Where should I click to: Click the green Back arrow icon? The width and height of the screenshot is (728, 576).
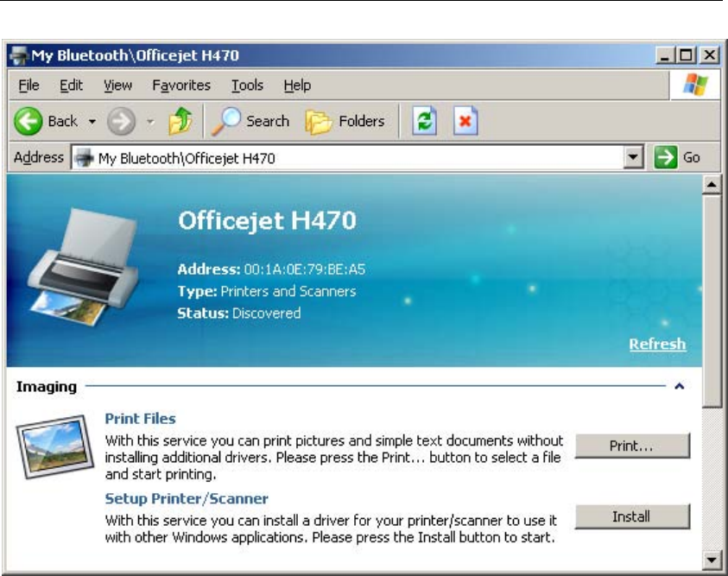click(x=28, y=121)
